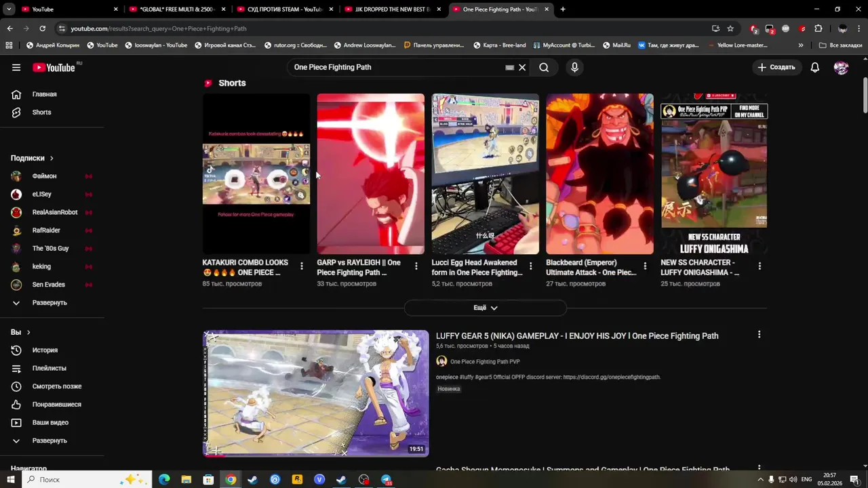Image resolution: width=868 pixels, height=488 pixels.
Task: Open options menu for Blackbeard short
Action: 645,266
